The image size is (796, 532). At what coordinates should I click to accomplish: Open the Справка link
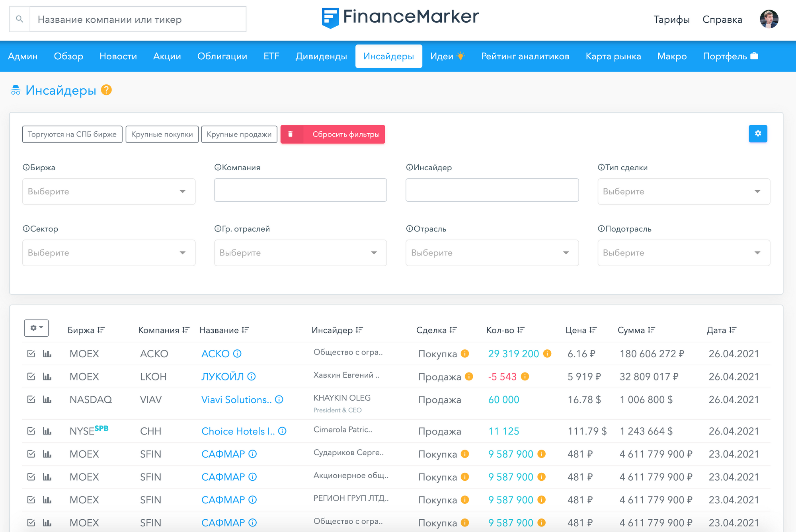[722, 19]
